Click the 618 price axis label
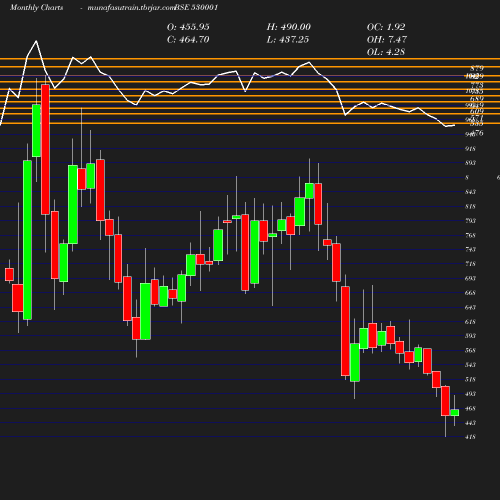 [470, 322]
